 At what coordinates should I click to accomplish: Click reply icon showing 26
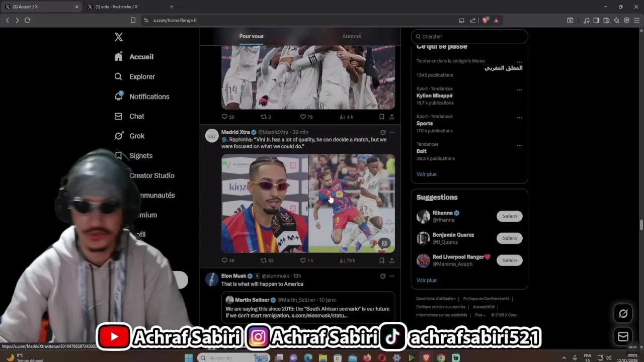pyautogui.click(x=224, y=117)
